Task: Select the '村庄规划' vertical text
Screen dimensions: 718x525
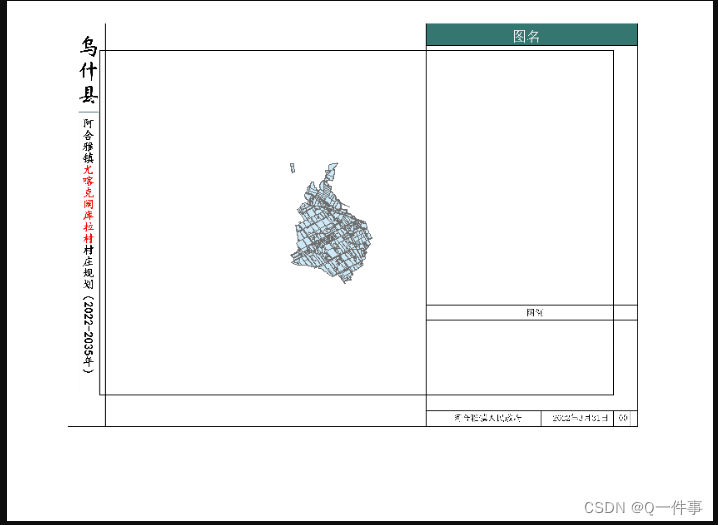Action: (88, 267)
